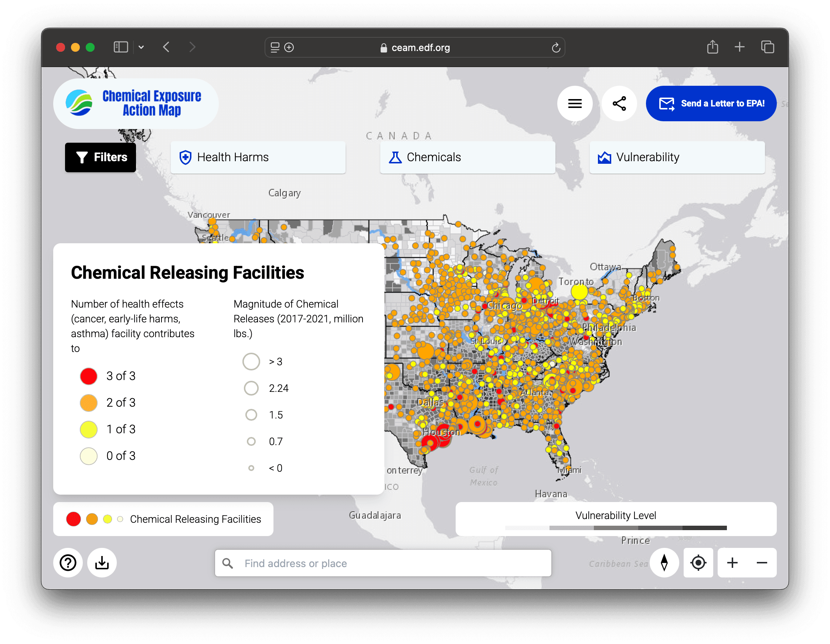Toggle the Chemical Releasing Facilities legend bar
Viewport: 830px width, 644px height.
(163, 519)
